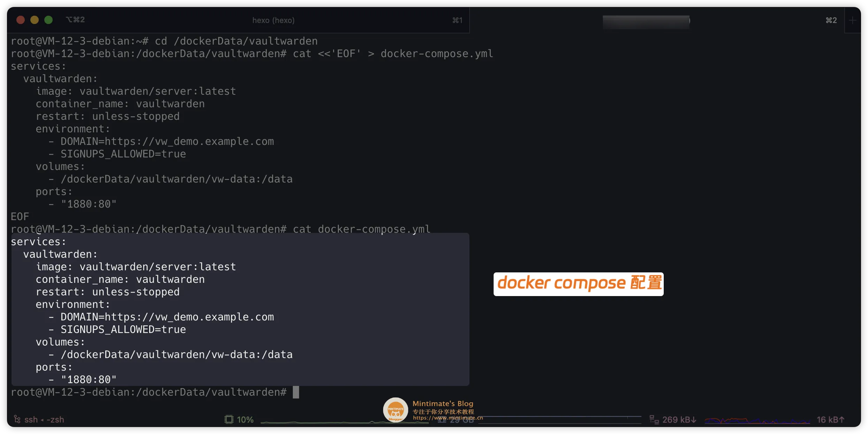Click the highlighted '/dockerData/vaultwarden/vw-data:/data' volume line
The height and width of the screenshot is (434, 868).
(x=177, y=355)
